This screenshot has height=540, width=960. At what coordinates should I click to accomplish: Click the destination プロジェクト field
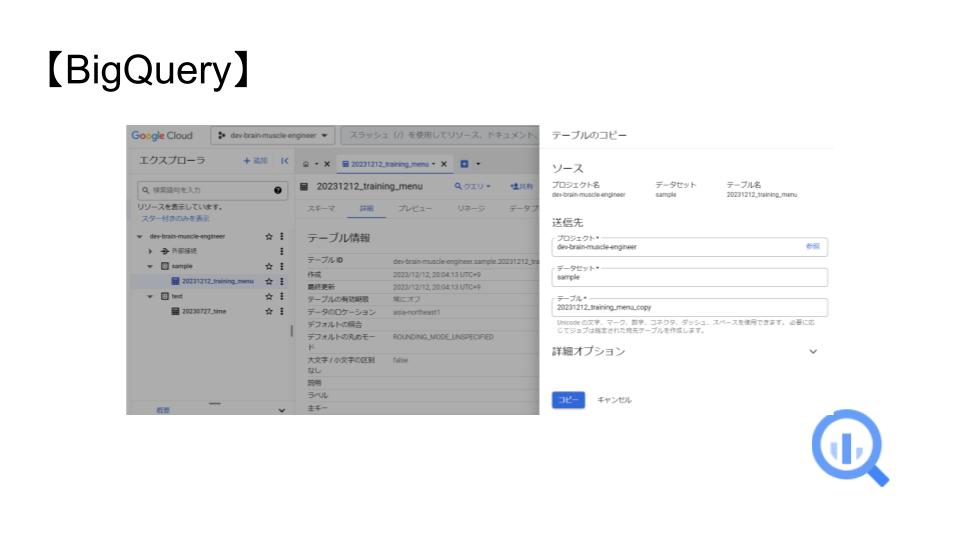click(689, 247)
